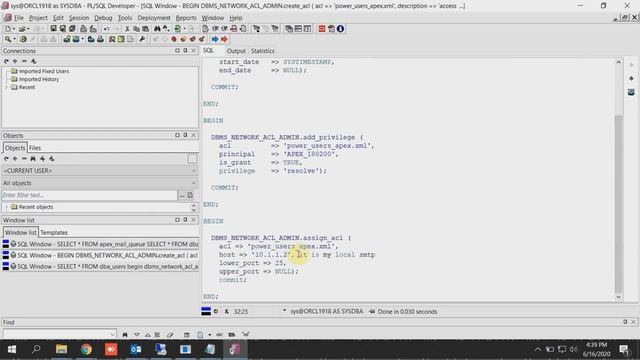Click the first Save disk icon
Screen dimensions: 640x360
(53, 29)
